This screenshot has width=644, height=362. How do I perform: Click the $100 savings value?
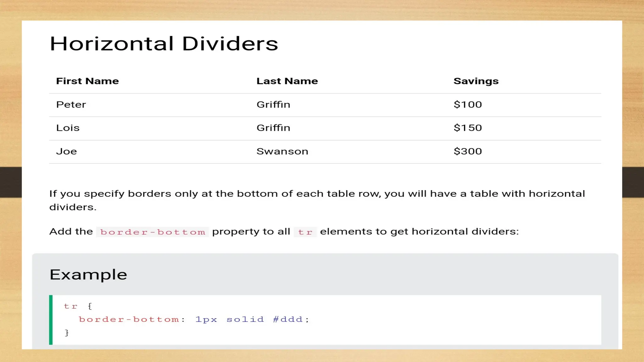468,105
